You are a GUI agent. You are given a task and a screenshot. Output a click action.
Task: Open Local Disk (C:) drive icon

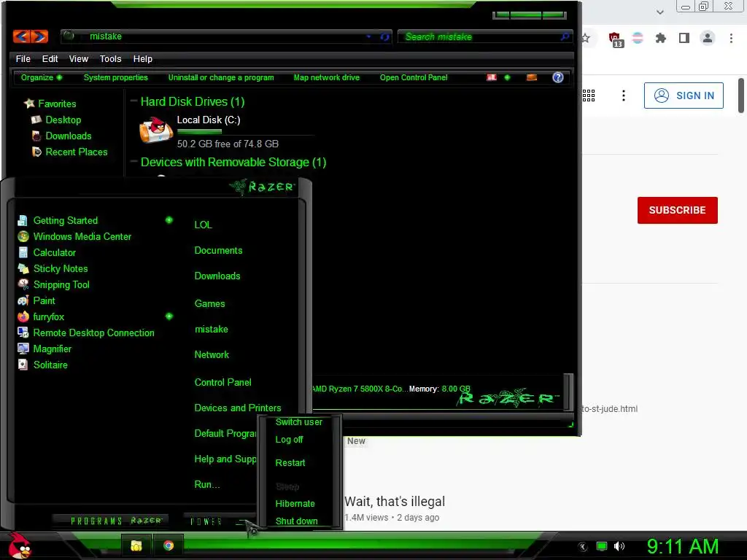[156, 130]
